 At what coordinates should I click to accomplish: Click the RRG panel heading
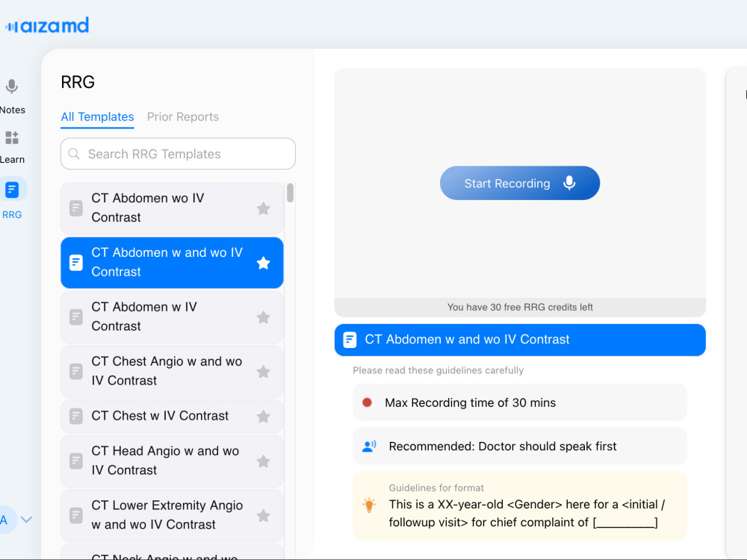point(78,82)
